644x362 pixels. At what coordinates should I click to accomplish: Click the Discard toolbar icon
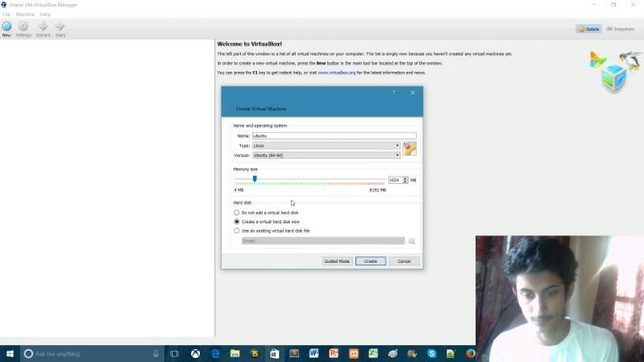(44, 29)
